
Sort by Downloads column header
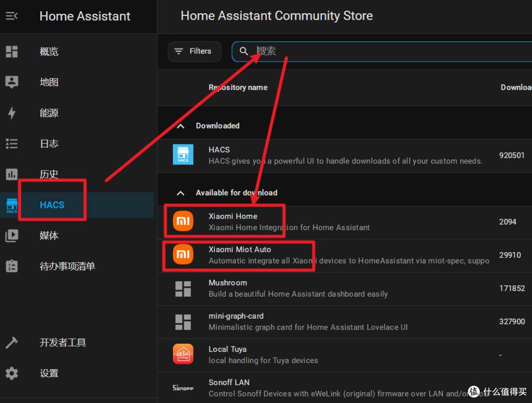click(516, 88)
